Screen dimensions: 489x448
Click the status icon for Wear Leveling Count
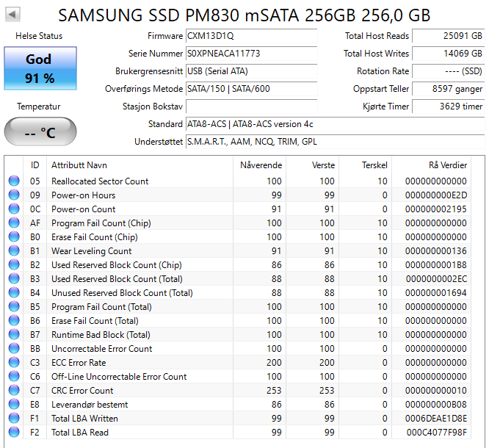pos(14,251)
